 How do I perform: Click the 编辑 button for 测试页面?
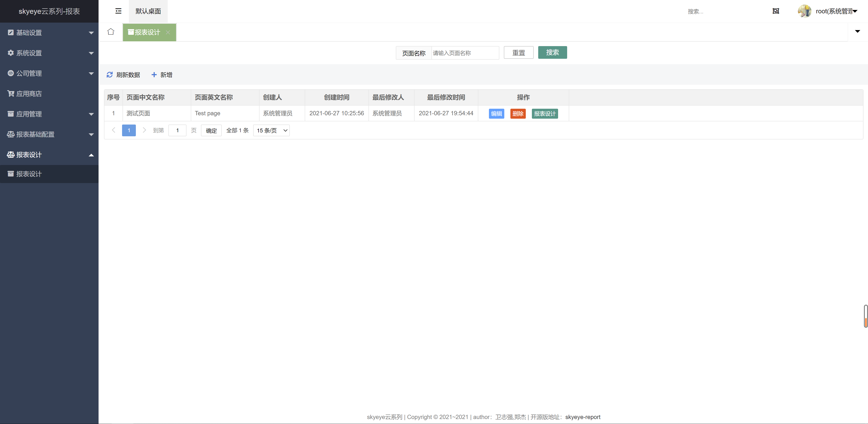496,114
